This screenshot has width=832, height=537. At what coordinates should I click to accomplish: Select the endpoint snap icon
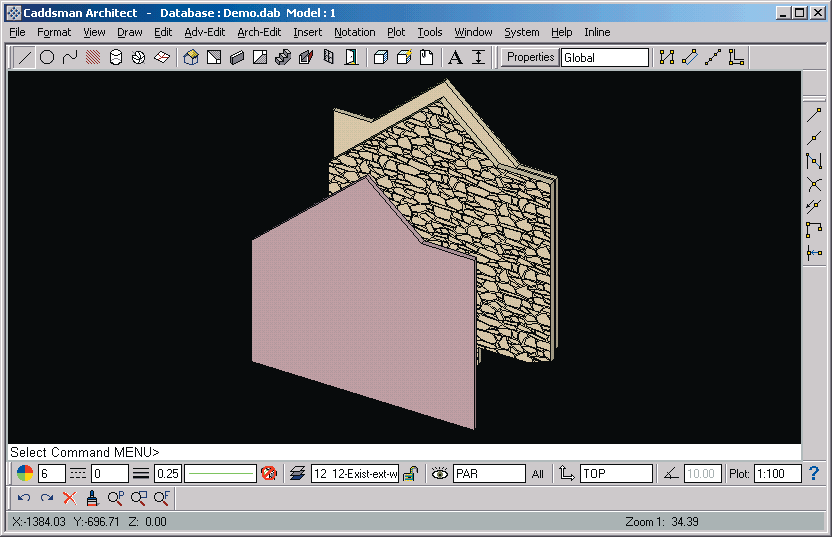click(x=814, y=115)
